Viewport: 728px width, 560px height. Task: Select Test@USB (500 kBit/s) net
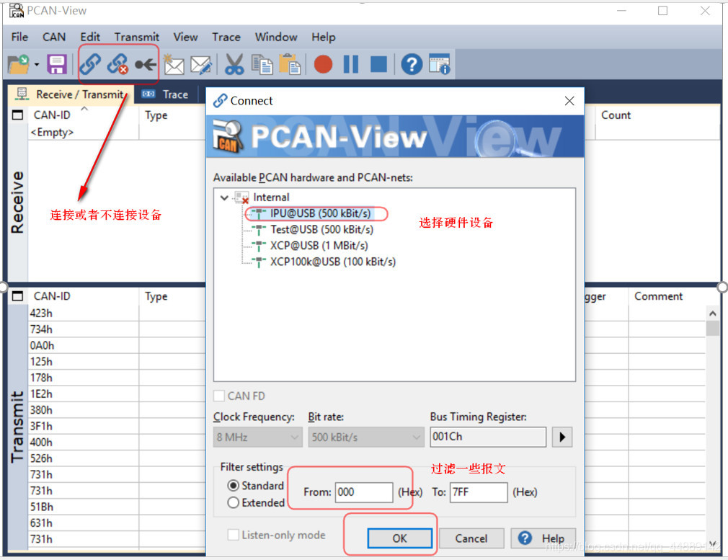[x=321, y=230]
